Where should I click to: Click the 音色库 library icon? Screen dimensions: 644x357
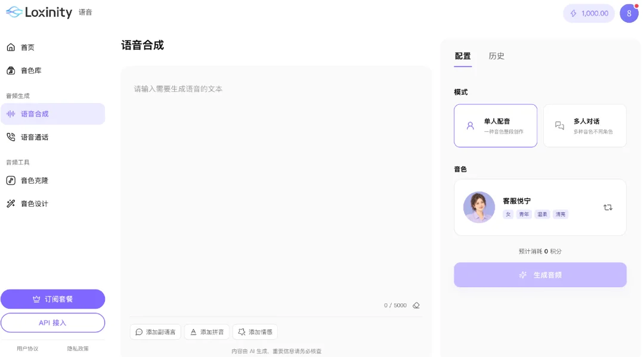[x=11, y=70]
